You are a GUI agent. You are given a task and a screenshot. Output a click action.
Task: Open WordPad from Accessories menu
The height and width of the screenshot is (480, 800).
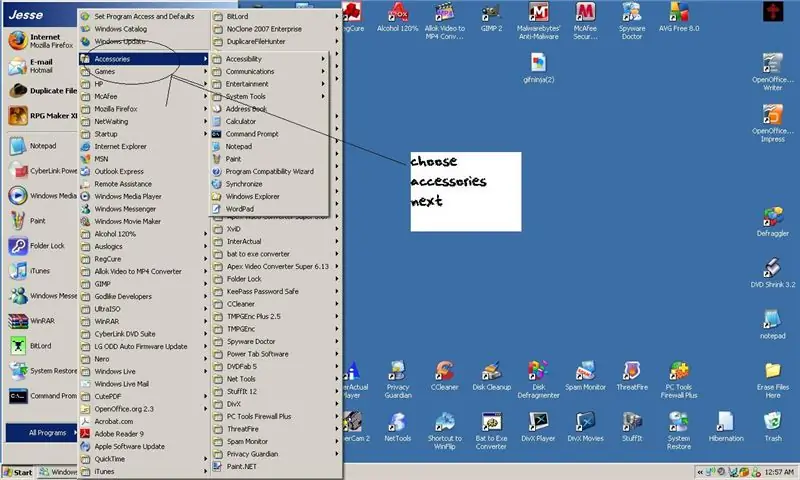269,209
